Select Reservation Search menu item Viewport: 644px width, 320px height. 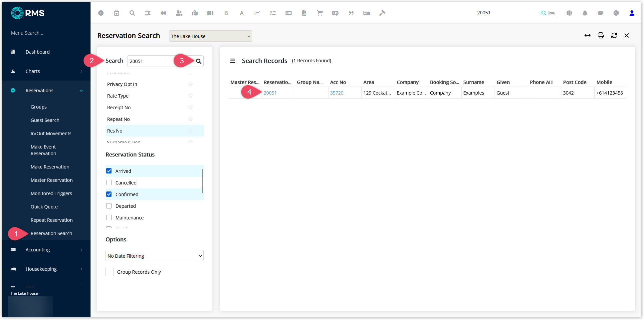click(x=51, y=233)
